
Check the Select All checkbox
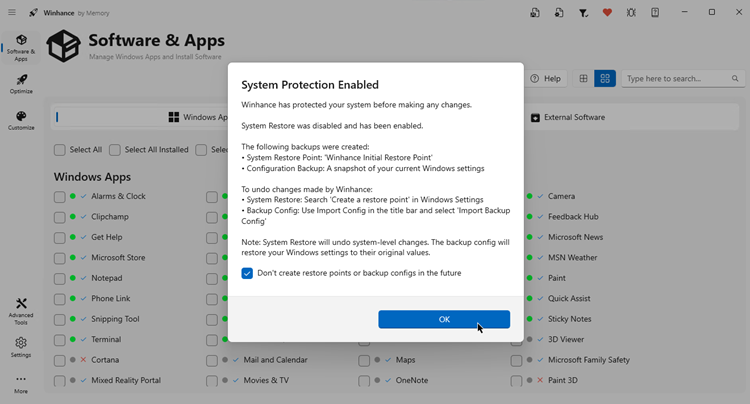pos(60,150)
